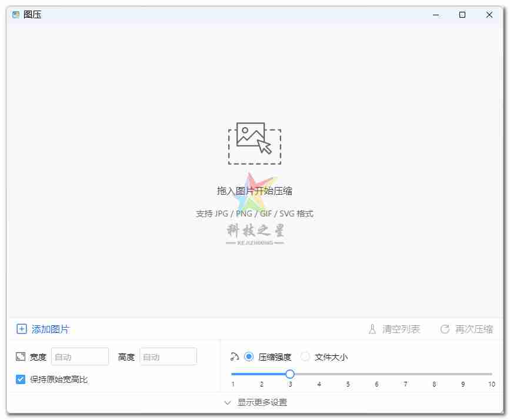The height and width of the screenshot is (420, 510).
Task: Click the resize icon next to 宽度
Action: click(x=21, y=357)
